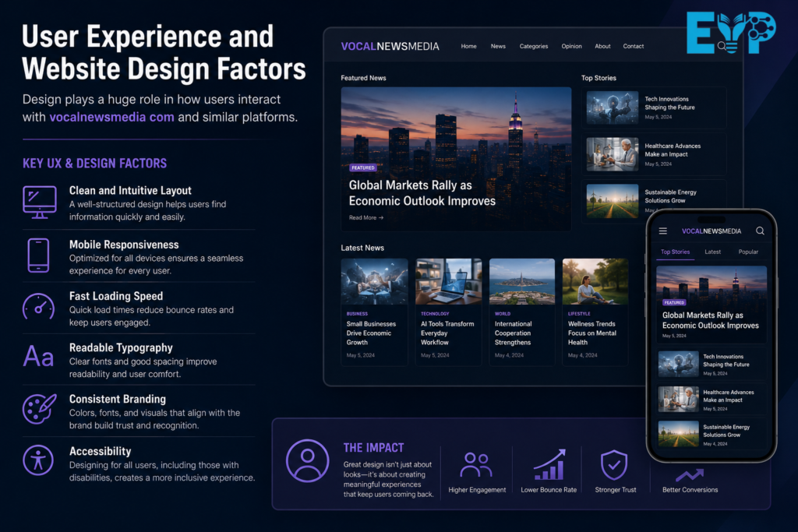The width and height of the screenshot is (798, 532).
Task: Click the EYP logo in the corner
Action: point(731,33)
